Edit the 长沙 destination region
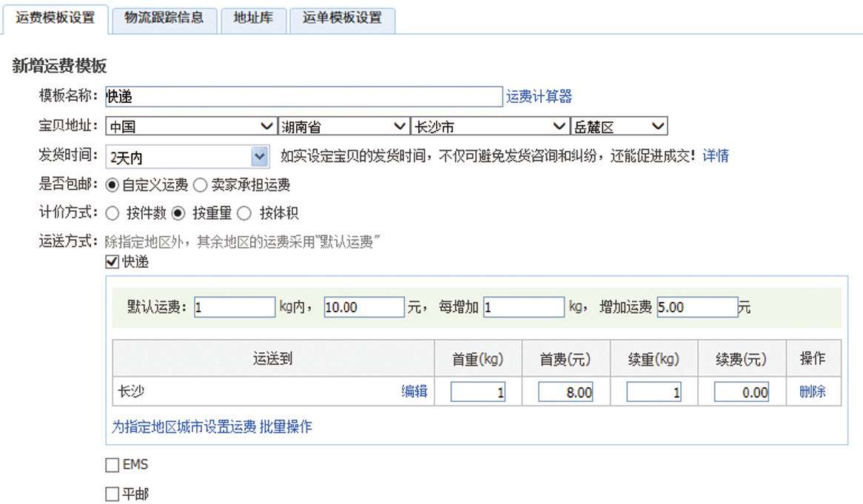Image resolution: width=863 pixels, height=504 pixels. click(414, 392)
